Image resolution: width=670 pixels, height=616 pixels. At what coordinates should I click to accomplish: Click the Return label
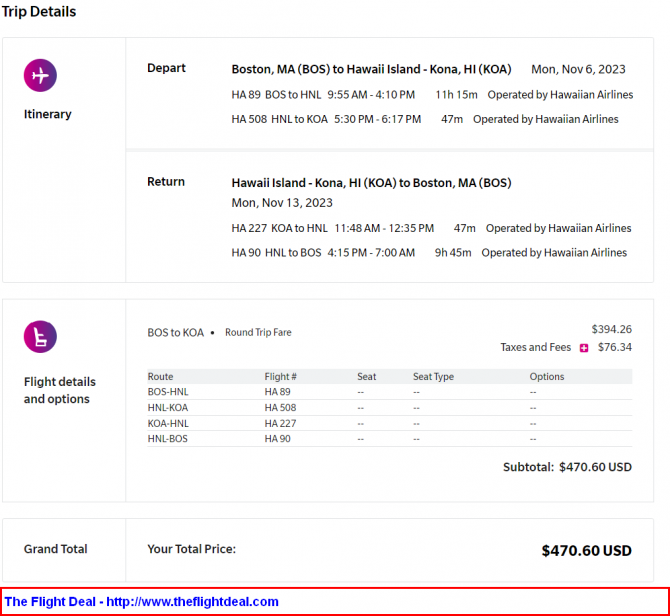click(166, 182)
